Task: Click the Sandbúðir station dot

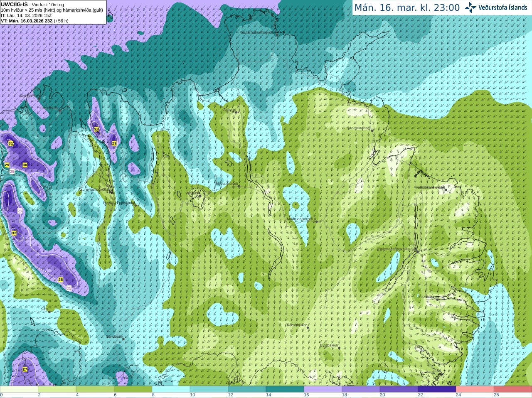Action: (x=123, y=339)
